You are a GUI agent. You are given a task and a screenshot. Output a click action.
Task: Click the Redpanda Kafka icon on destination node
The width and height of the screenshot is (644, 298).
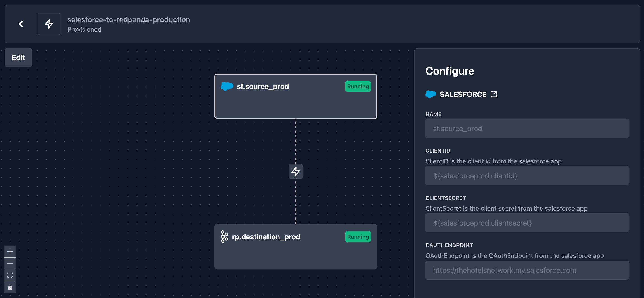point(224,237)
